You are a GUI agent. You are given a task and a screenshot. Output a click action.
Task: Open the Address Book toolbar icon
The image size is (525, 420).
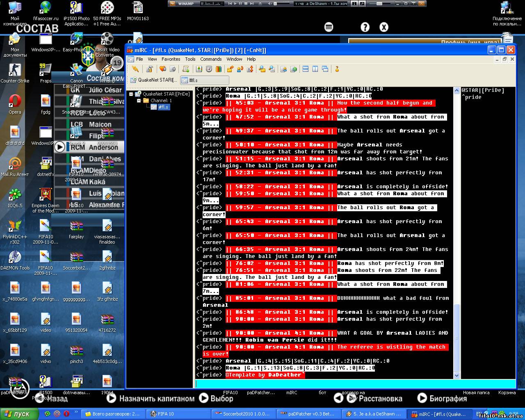199,69
